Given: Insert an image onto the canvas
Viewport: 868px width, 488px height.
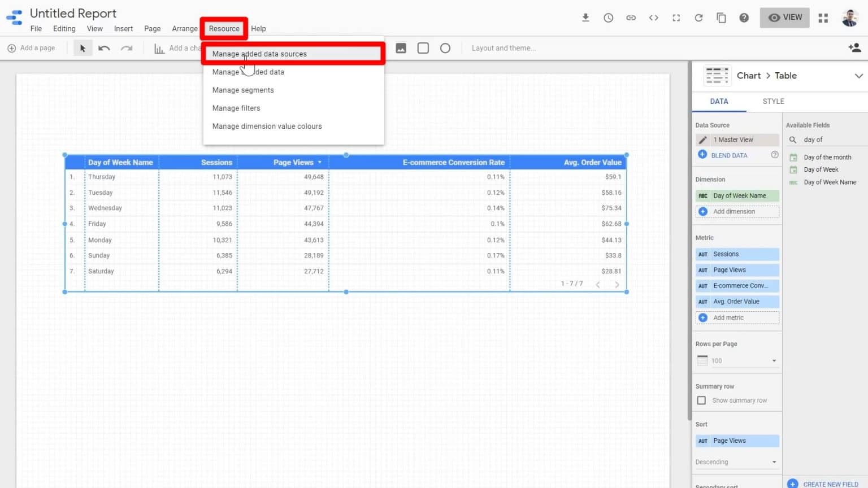Looking at the screenshot, I should (401, 48).
